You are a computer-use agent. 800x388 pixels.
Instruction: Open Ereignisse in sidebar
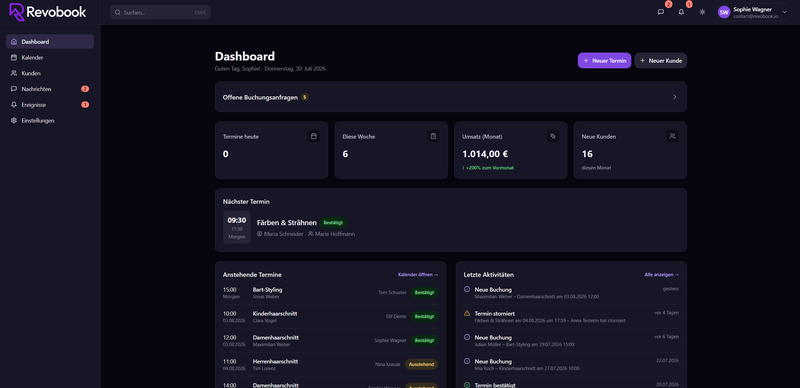[50, 105]
